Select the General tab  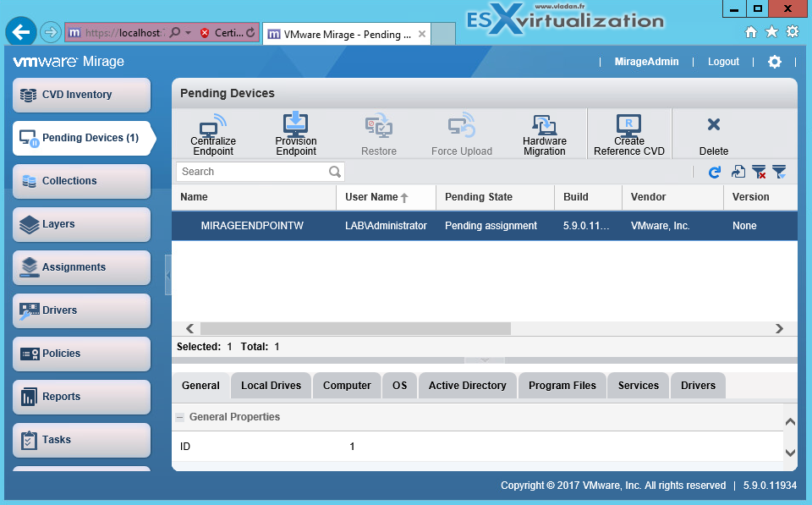[201, 386]
